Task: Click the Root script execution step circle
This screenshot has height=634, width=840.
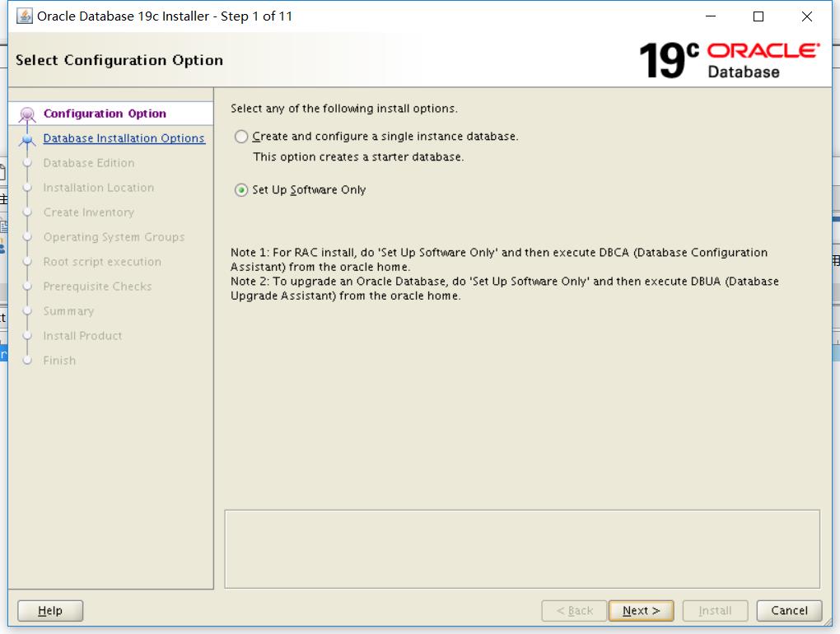Action: click(26, 261)
